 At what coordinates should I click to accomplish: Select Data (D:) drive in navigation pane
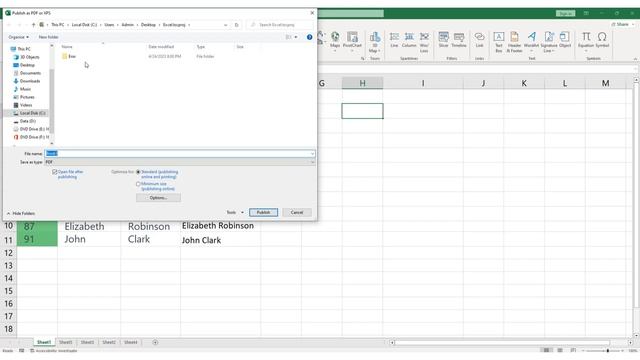(x=27, y=121)
